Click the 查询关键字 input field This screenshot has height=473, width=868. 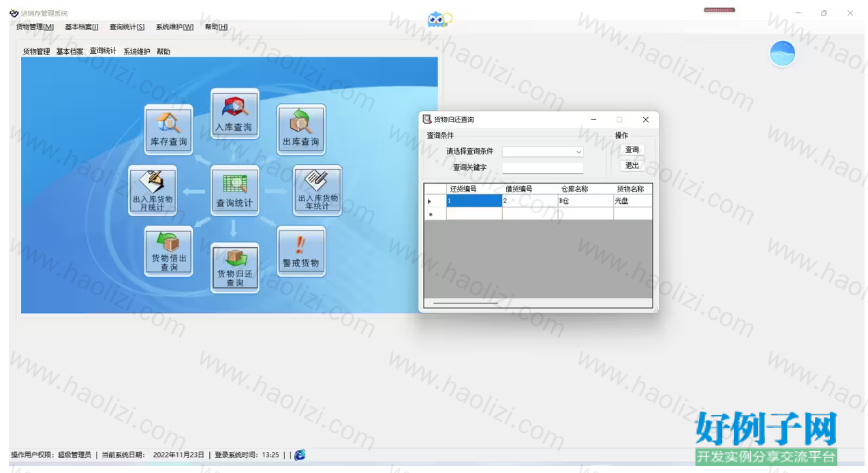pyautogui.click(x=543, y=168)
